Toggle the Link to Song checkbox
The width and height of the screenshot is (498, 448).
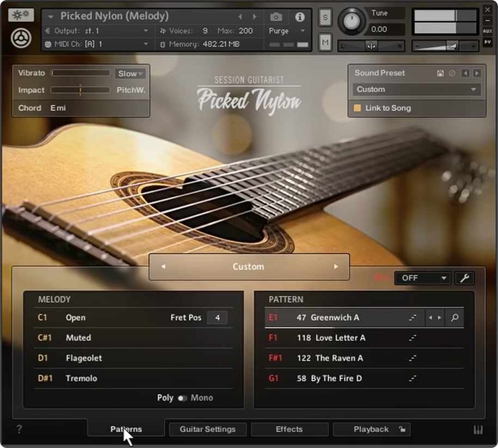[357, 108]
